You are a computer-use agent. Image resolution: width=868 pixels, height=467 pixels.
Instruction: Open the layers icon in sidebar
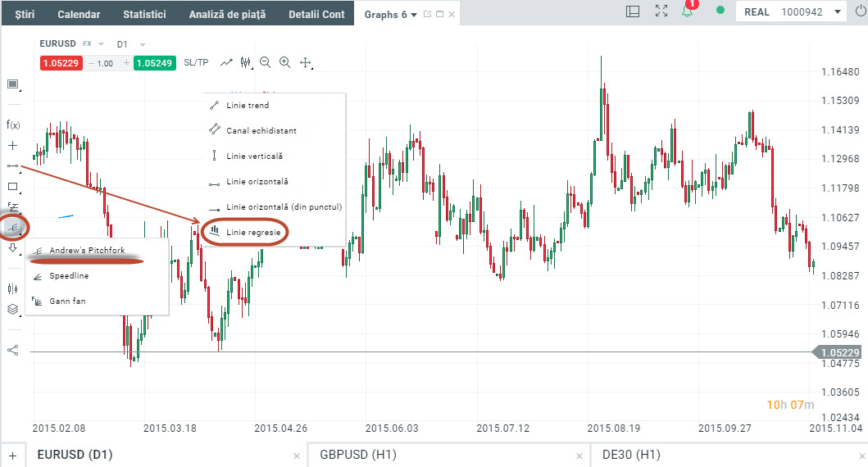(12, 309)
